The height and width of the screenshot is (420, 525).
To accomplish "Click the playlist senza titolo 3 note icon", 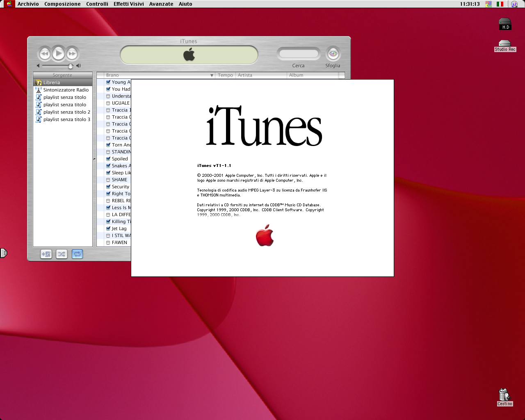I will 39,119.
